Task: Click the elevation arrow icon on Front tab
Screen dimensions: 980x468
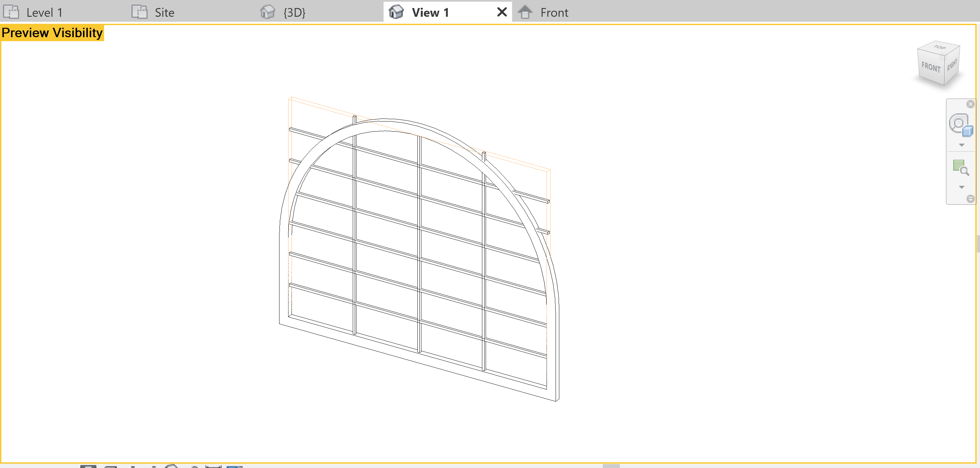Action: tap(526, 12)
